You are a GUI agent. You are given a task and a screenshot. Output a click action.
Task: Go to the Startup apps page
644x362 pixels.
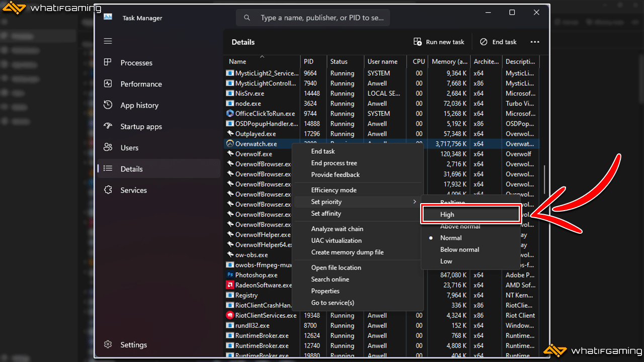(x=159, y=126)
